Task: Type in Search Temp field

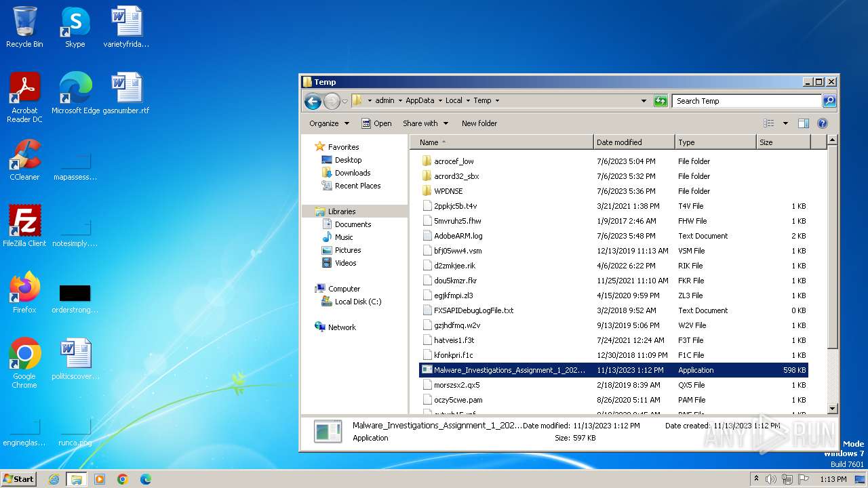Action: click(747, 101)
